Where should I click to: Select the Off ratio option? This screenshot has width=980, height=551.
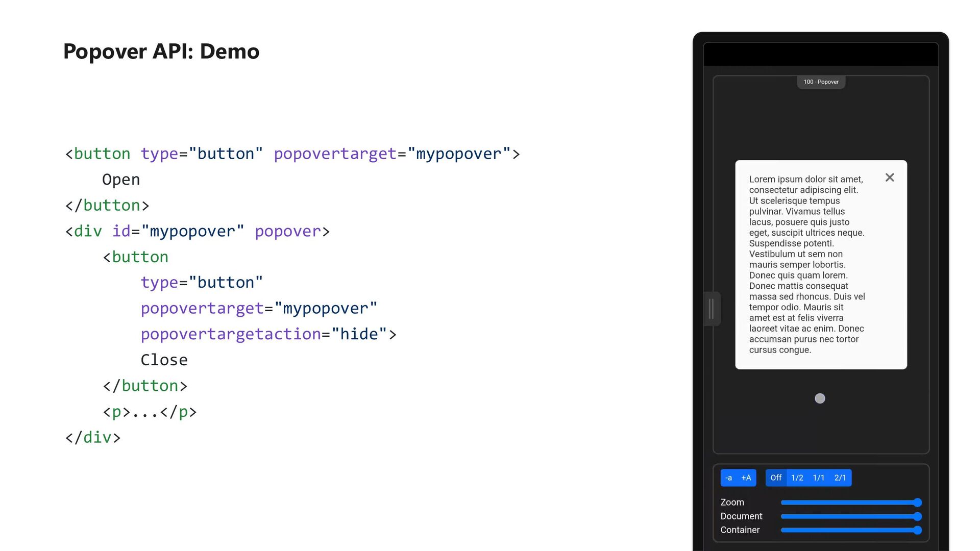(x=776, y=478)
